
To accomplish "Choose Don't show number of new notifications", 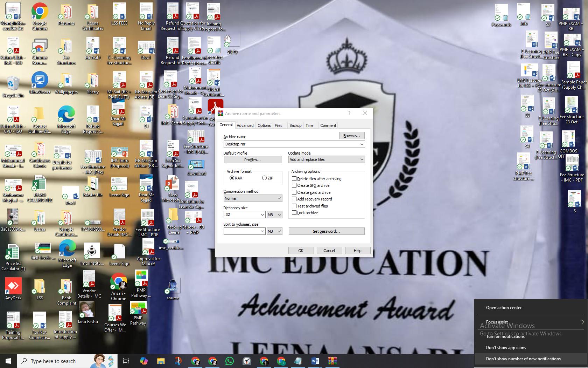I will point(531,359).
